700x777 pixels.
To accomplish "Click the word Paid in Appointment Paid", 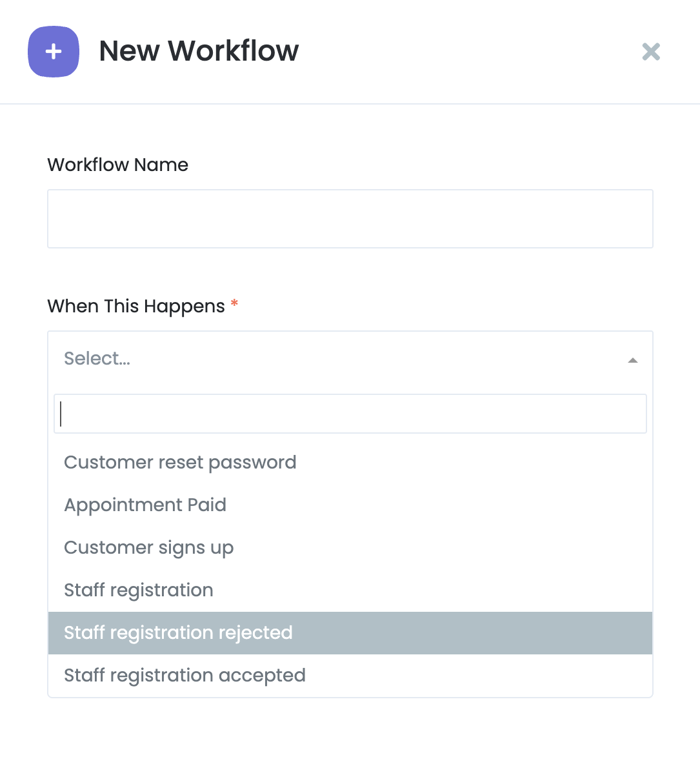I will point(206,505).
